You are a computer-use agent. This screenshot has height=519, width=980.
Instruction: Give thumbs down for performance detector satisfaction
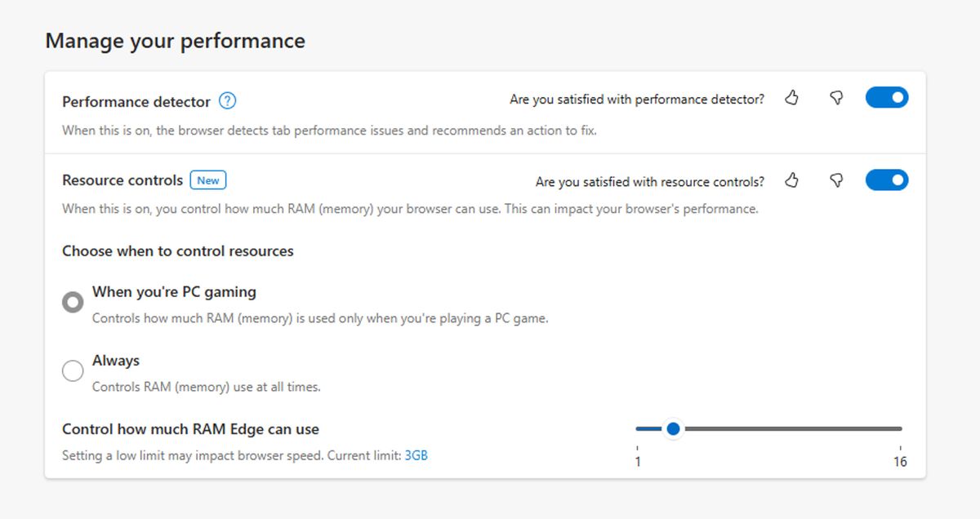point(836,98)
